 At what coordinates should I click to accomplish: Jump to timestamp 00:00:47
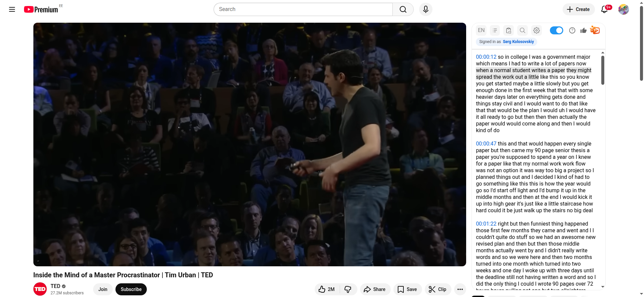coord(486,143)
